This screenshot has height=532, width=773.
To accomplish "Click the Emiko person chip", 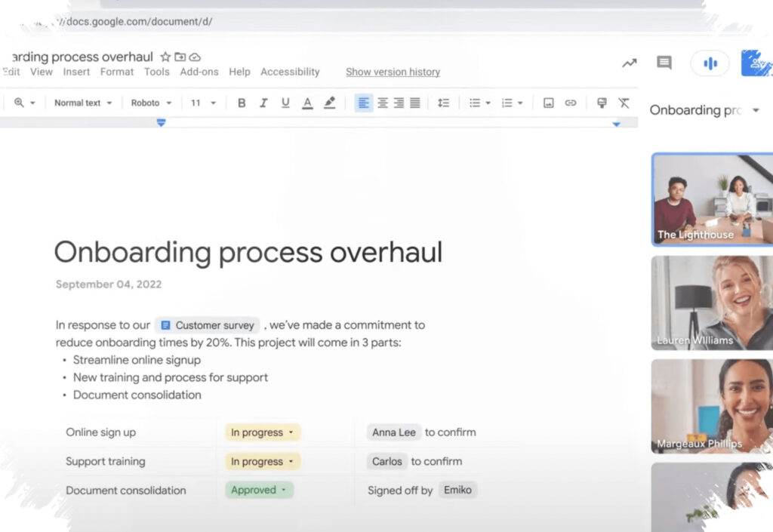I will tap(457, 490).
